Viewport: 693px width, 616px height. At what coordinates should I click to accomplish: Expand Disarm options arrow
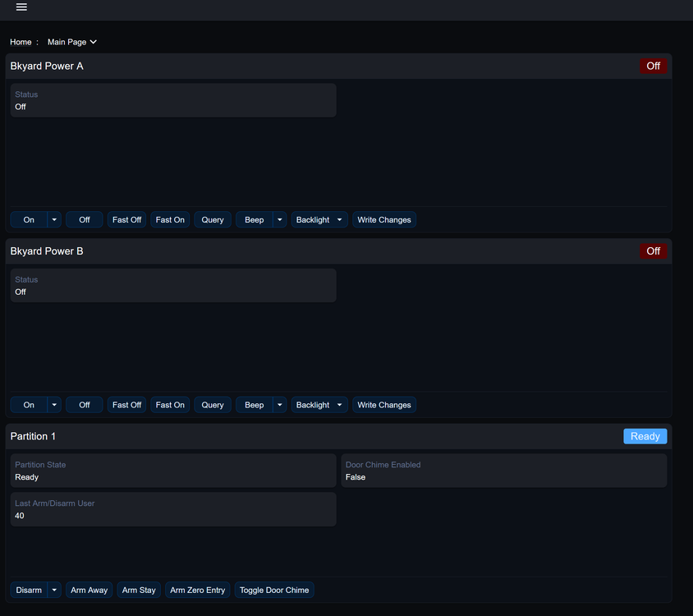click(x=54, y=590)
